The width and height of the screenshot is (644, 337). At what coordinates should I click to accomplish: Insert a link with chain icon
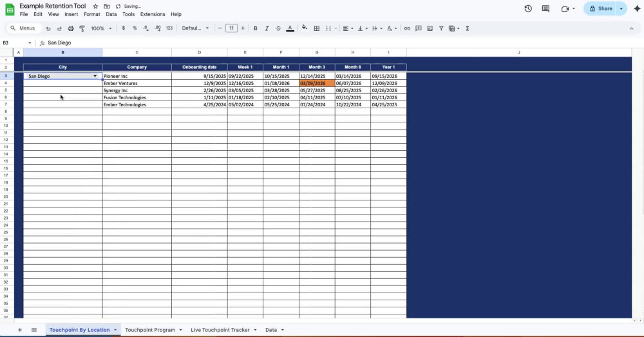tap(407, 28)
